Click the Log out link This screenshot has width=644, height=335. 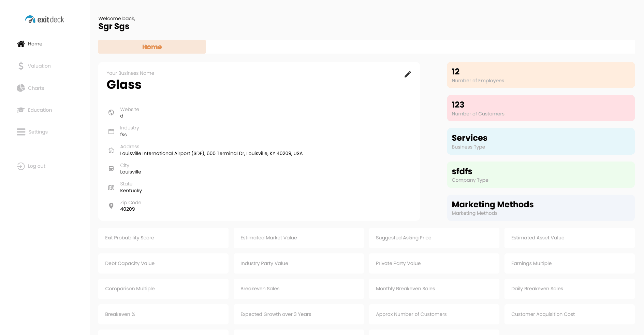click(x=36, y=166)
